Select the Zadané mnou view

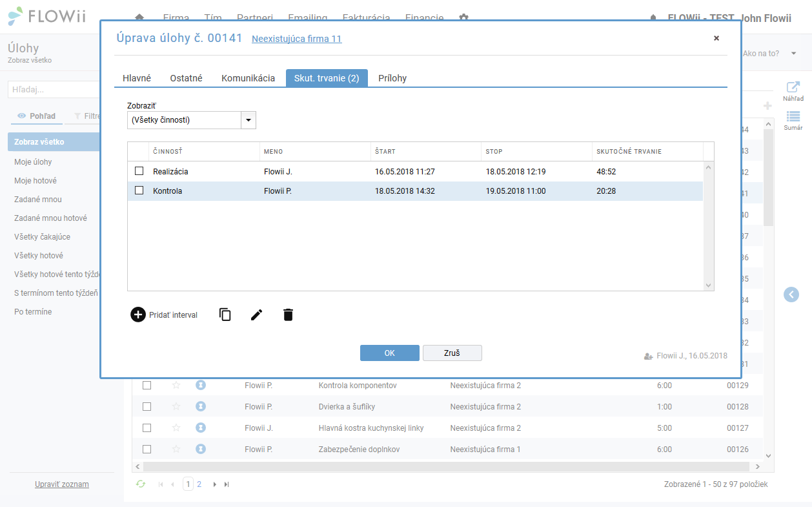[x=38, y=200]
